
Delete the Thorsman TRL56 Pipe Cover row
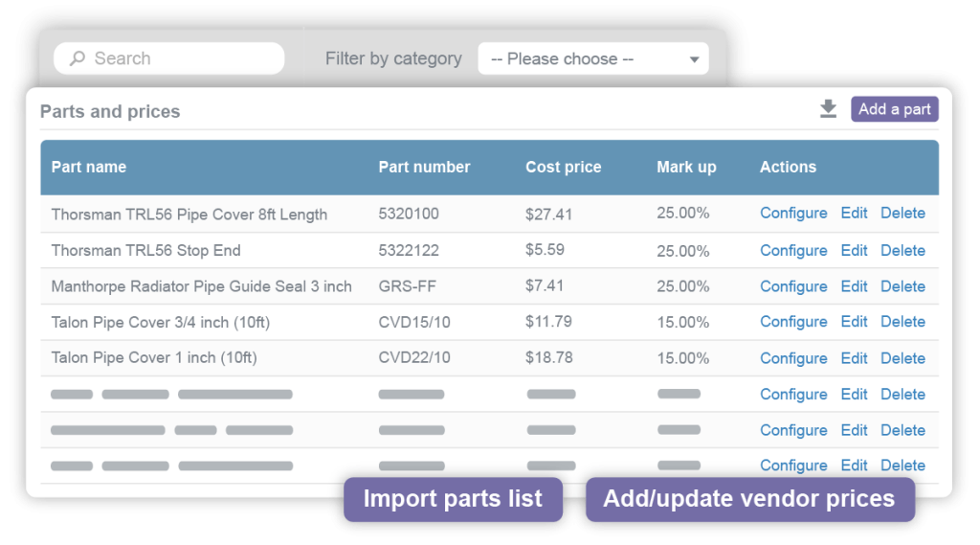(x=902, y=213)
